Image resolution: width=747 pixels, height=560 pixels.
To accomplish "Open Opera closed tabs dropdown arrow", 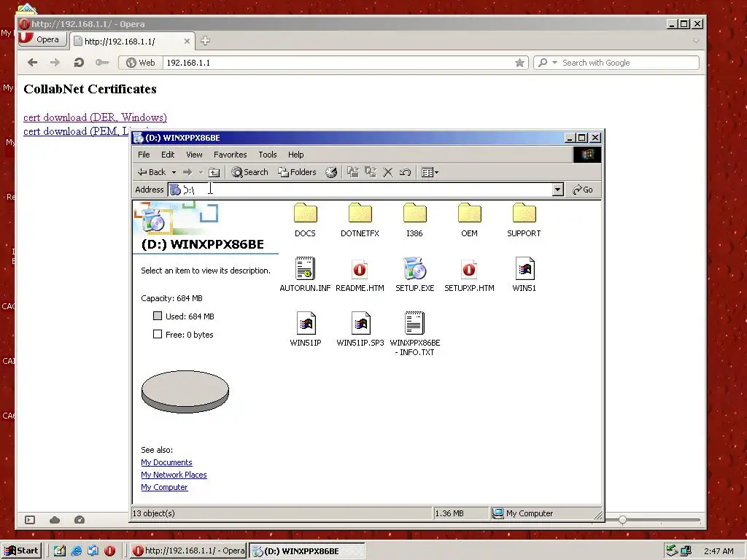I will click(x=696, y=42).
